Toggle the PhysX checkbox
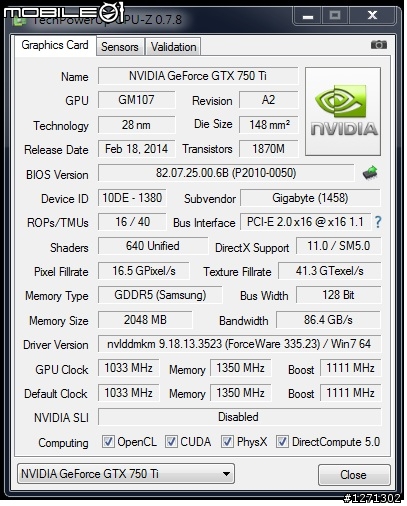407x506 pixels. (227, 442)
